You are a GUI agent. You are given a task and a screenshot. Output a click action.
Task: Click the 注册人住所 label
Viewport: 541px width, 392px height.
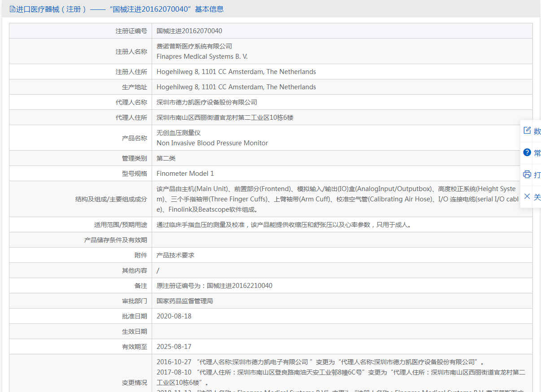click(x=131, y=72)
